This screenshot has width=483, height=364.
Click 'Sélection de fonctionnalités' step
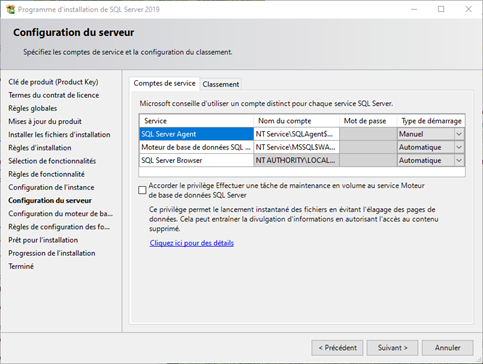point(52,161)
